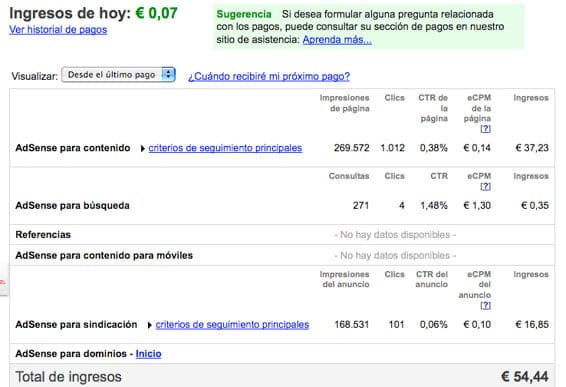Click ¿Cuándo recibiré mi próximo pago? link
Viewport: 566px width, 387px height.
[x=269, y=77]
